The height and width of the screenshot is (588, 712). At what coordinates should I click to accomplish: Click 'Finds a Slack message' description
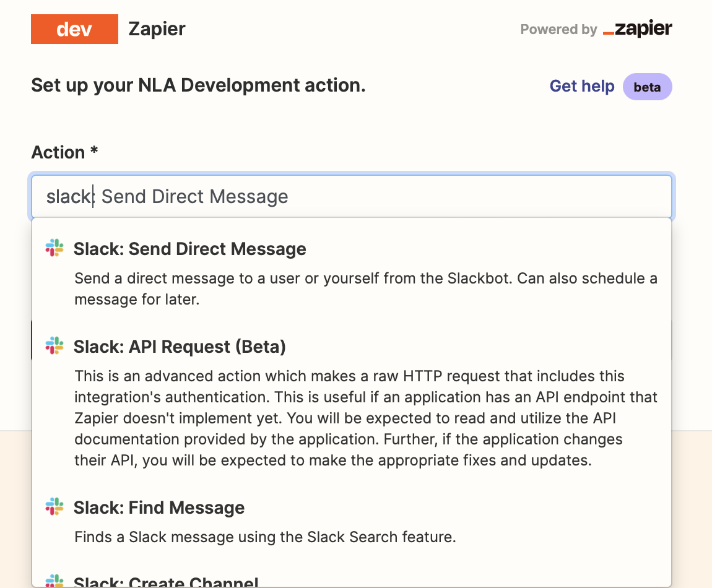coord(265,537)
